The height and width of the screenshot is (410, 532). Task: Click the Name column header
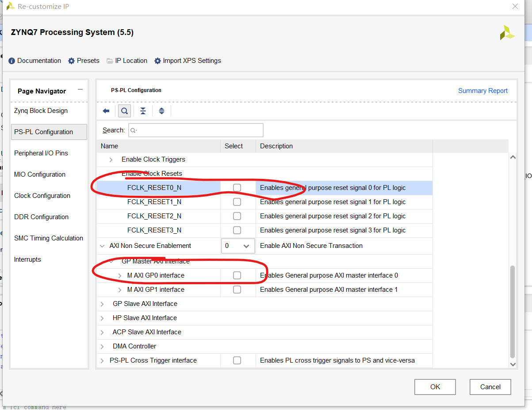159,146
